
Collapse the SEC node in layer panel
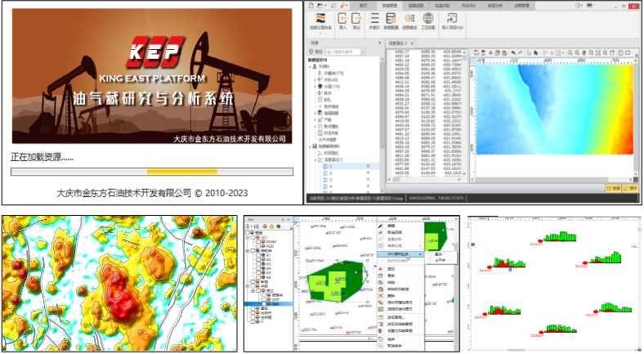248,237
